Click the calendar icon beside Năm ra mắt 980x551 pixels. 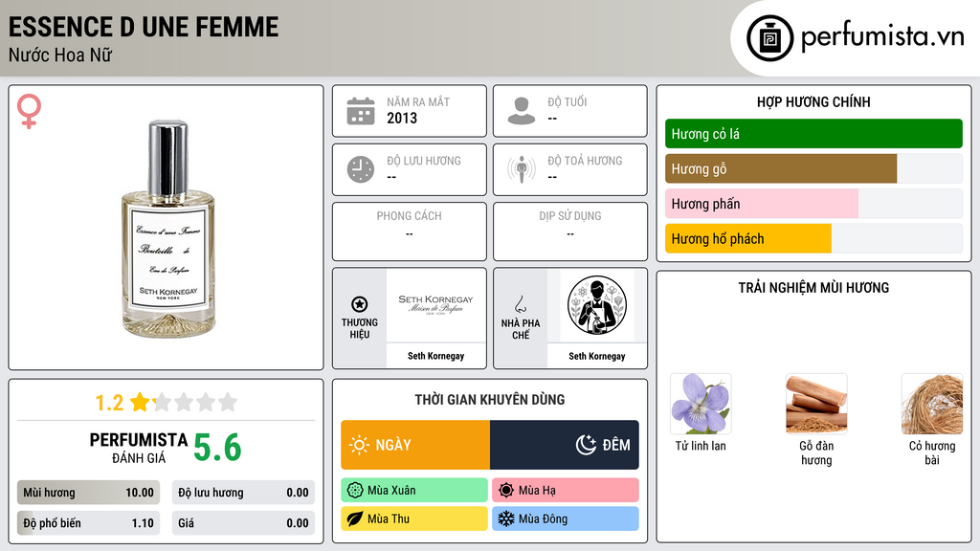tap(361, 111)
